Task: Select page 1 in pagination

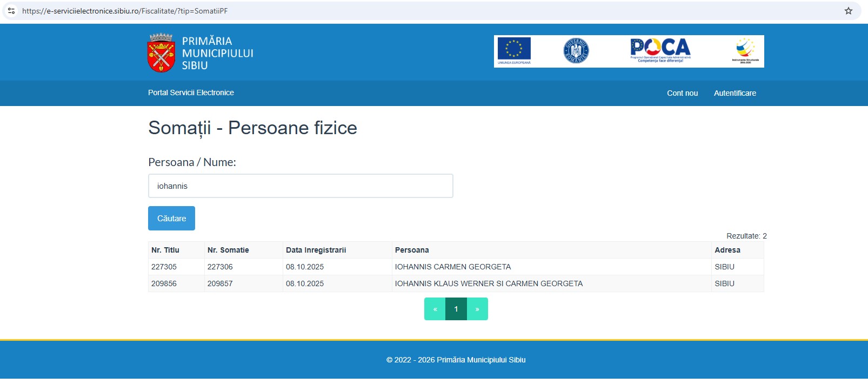Action: pyautogui.click(x=456, y=309)
